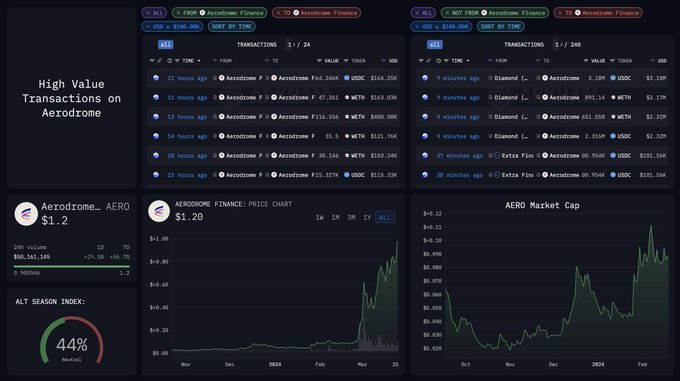Click the link icon in left table header
680x381 pixels.
pos(160,61)
